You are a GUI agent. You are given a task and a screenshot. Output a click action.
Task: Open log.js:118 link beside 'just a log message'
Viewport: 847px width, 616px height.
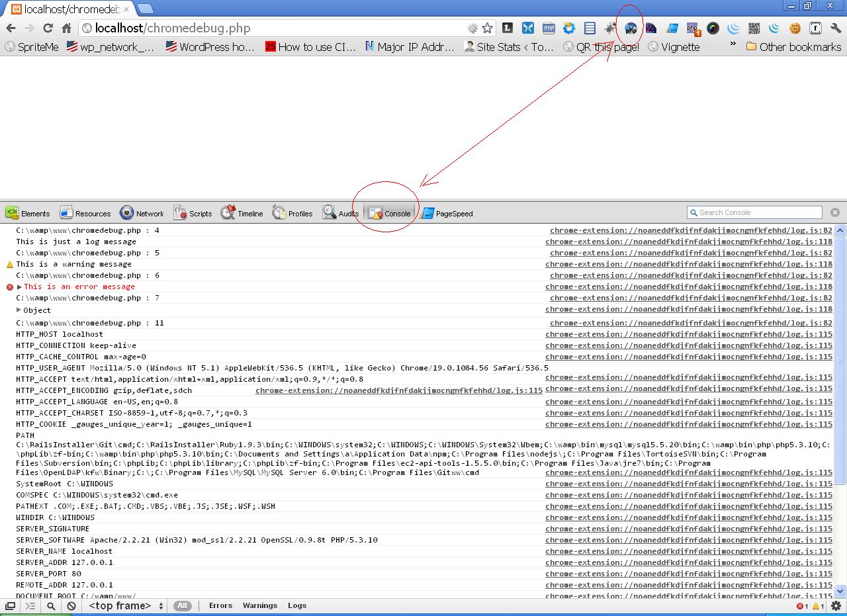689,242
